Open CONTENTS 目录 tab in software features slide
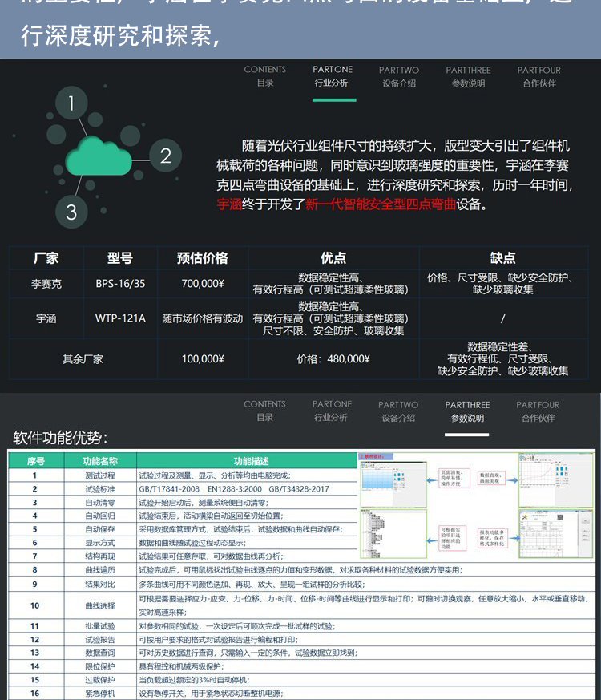 pyautogui.click(x=264, y=411)
